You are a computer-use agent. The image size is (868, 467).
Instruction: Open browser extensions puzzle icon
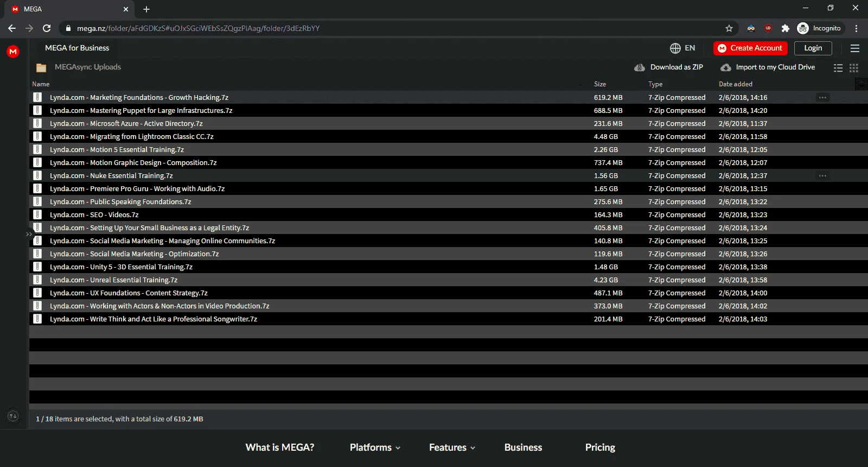click(785, 28)
